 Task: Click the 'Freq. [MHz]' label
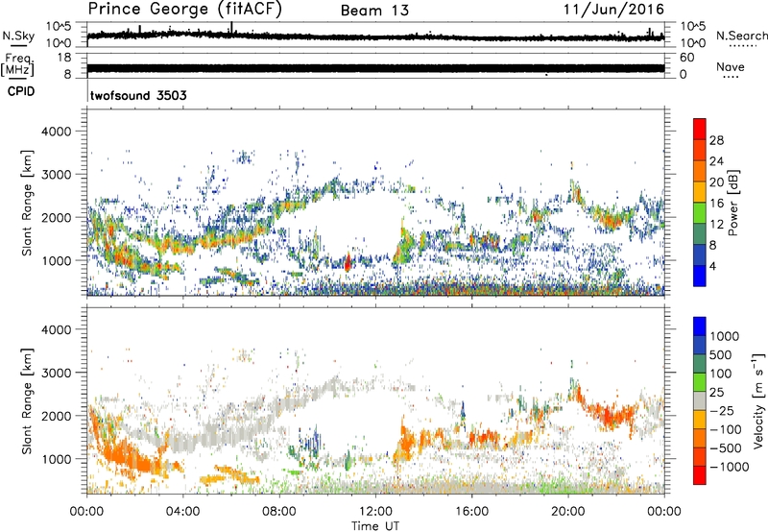point(17,65)
